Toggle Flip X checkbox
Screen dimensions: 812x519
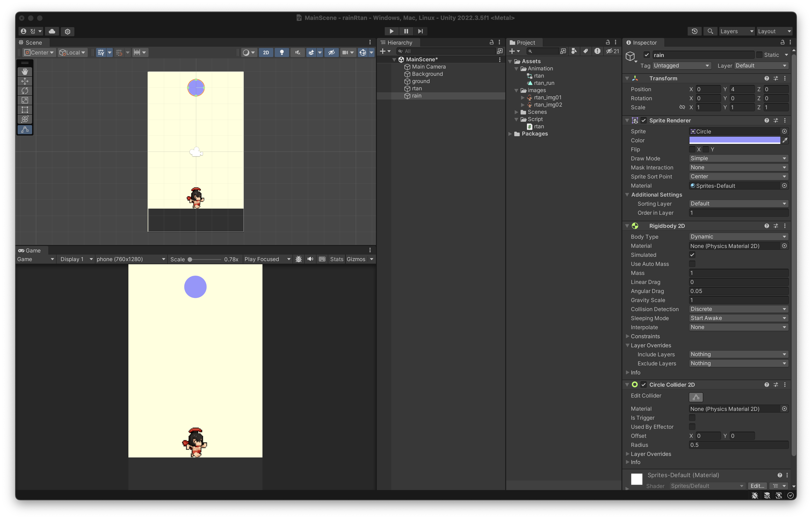click(x=692, y=150)
